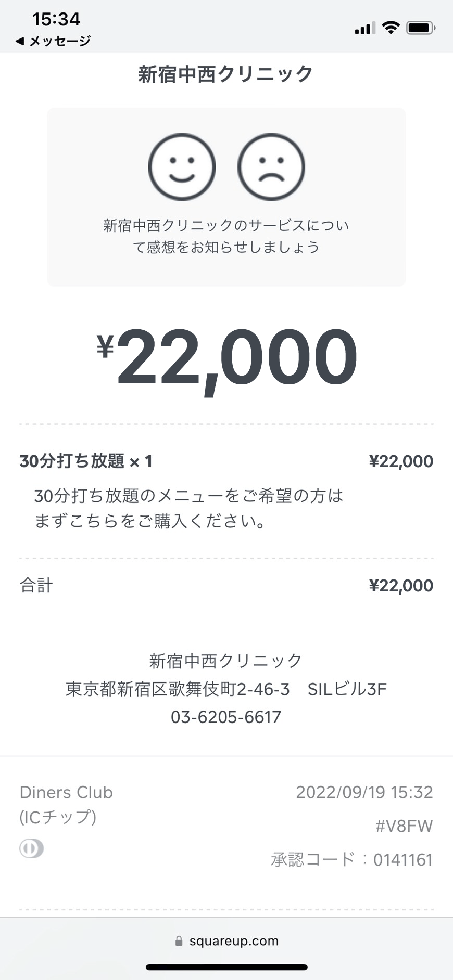The width and height of the screenshot is (453, 980).
Task: Tap the cellular signal bars icon
Action: (x=364, y=29)
